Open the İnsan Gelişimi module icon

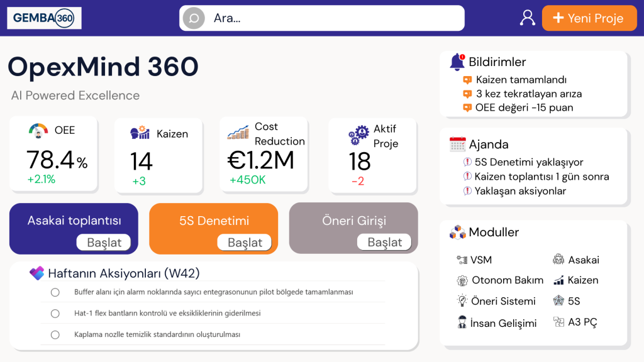[x=462, y=323]
